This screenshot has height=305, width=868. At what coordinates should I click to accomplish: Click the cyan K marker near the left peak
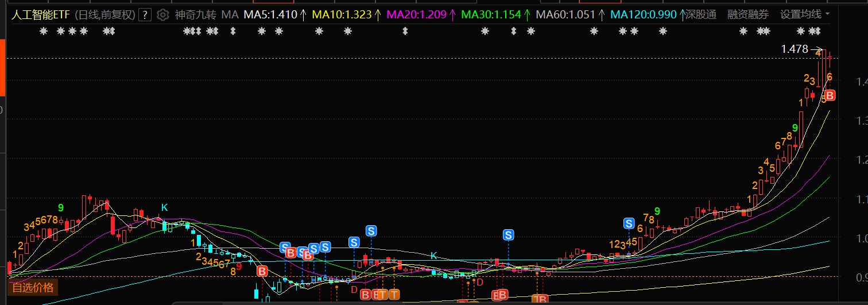[164, 207]
